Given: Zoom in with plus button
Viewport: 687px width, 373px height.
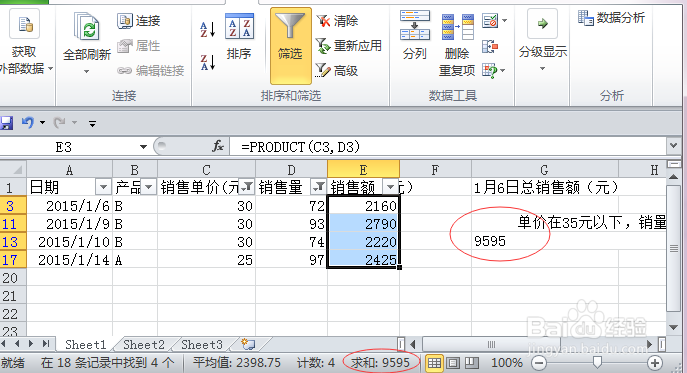Looking at the screenshot, I should click(655, 363).
